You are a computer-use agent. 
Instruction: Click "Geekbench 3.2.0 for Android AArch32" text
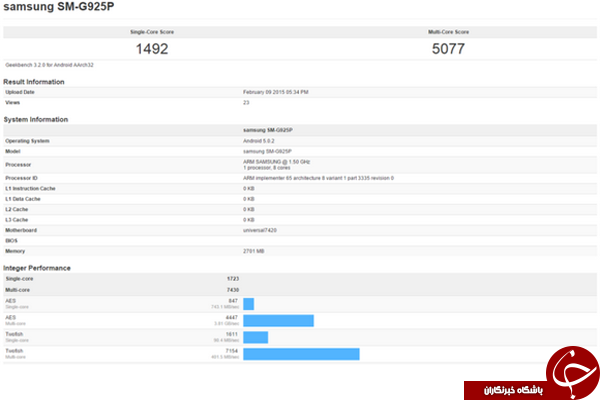(x=49, y=65)
